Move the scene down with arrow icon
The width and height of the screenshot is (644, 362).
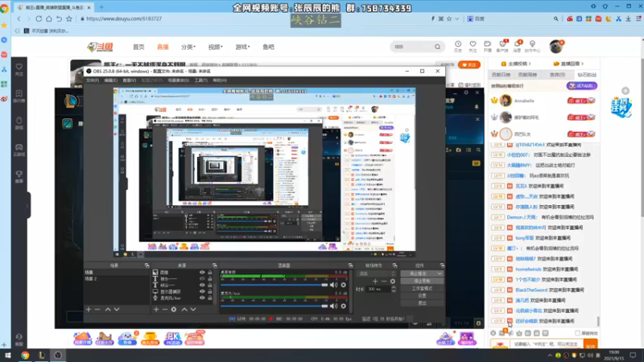point(117,310)
